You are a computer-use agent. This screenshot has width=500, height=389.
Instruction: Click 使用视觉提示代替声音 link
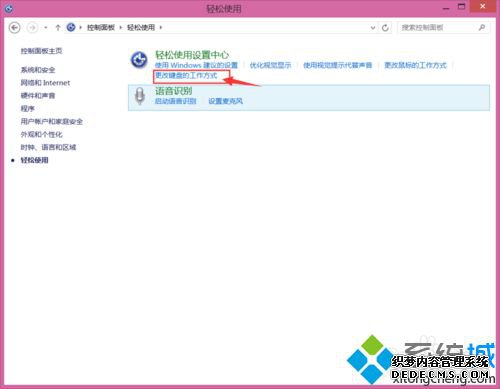coord(337,65)
